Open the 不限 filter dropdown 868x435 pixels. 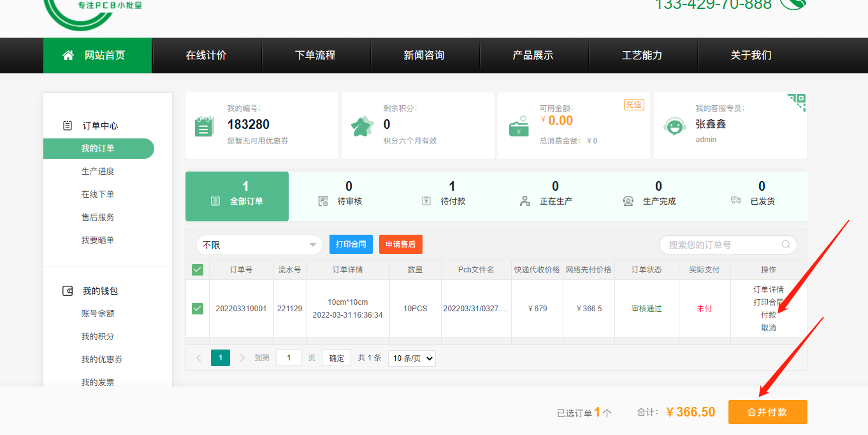click(x=258, y=244)
